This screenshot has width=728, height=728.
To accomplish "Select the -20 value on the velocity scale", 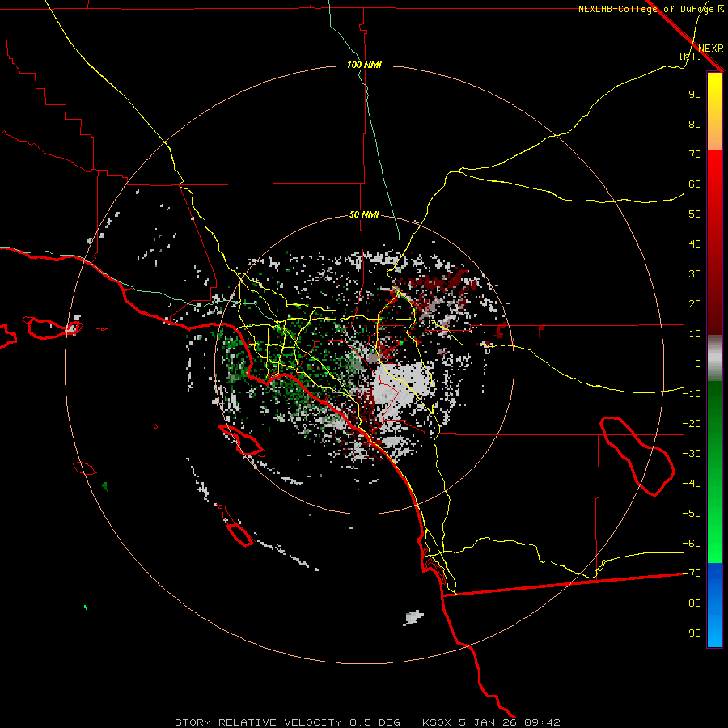I will tap(692, 423).
